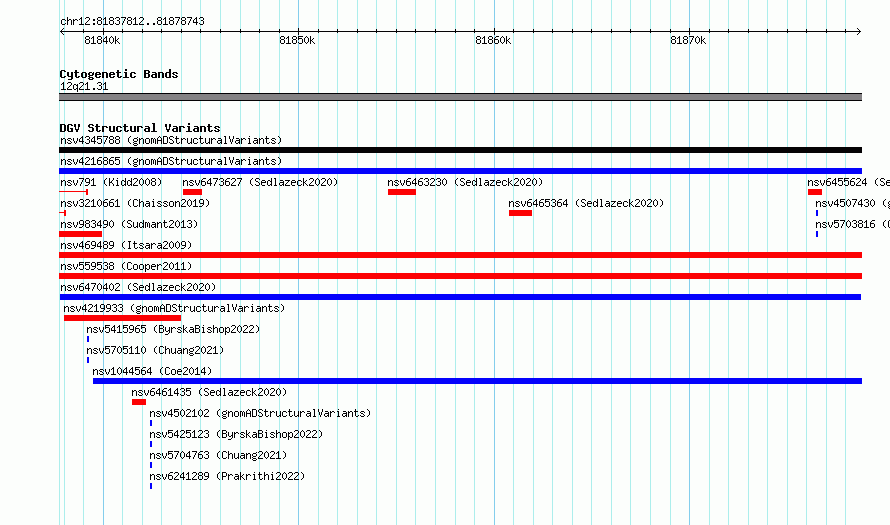
Task: Open the nsv5703816 variant label
Action: (x=852, y=224)
